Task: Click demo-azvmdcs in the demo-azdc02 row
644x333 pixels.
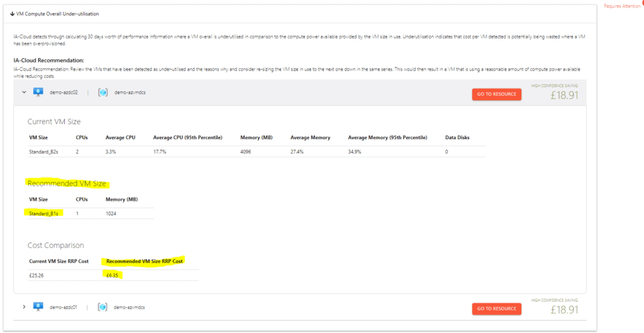Action: point(128,93)
